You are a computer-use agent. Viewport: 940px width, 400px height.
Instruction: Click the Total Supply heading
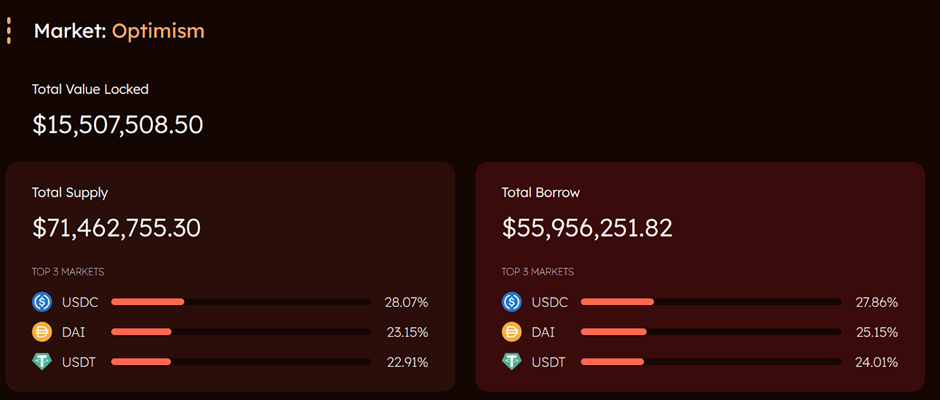click(70, 193)
